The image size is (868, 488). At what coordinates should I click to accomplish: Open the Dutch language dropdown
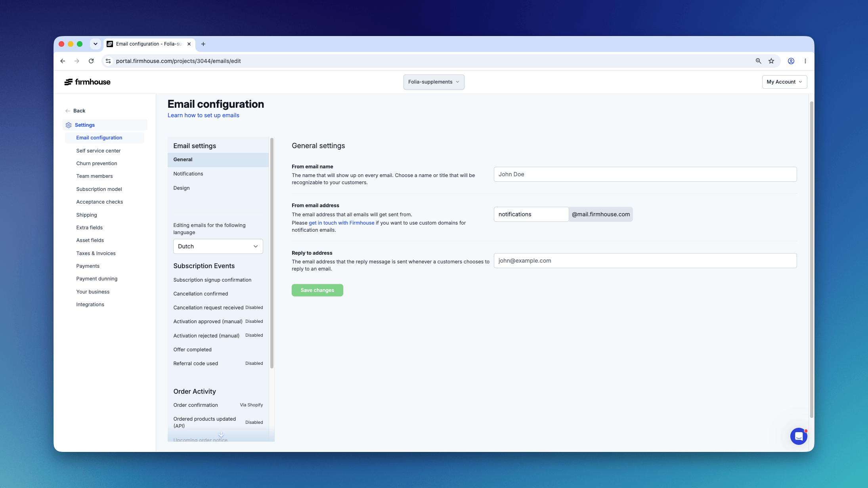click(x=218, y=246)
